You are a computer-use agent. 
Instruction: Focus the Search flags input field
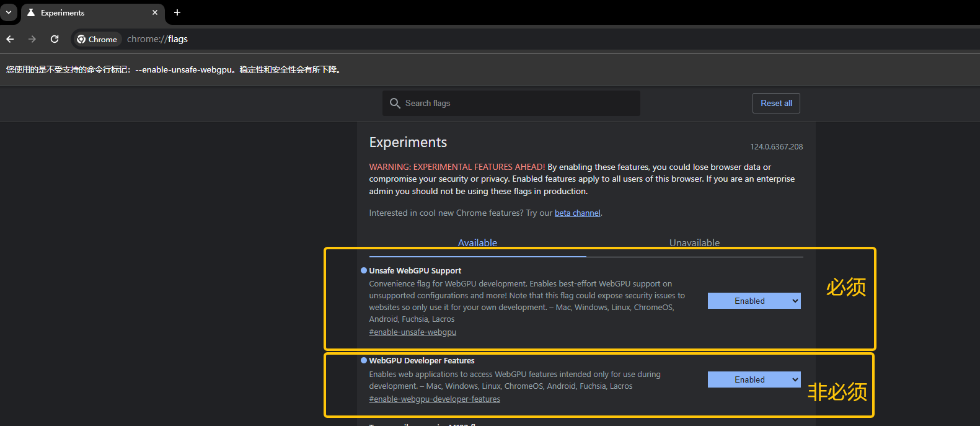pyautogui.click(x=518, y=103)
